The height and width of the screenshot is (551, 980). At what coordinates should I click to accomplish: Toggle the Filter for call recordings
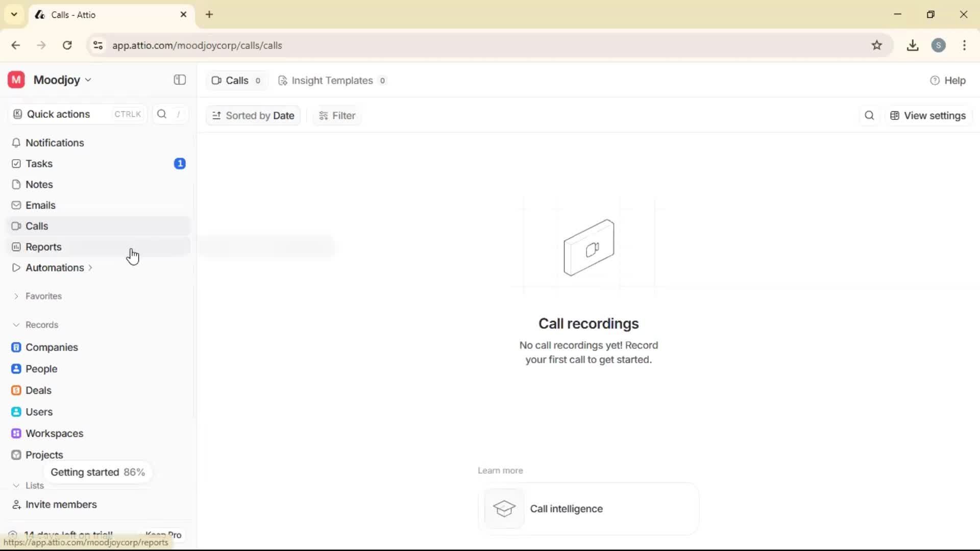coord(336,115)
